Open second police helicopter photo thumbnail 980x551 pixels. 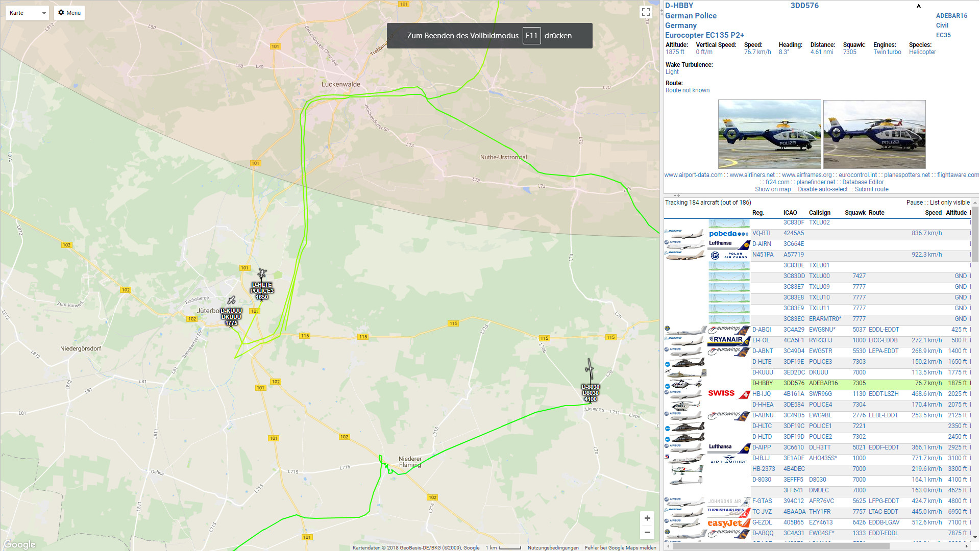[x=874, y=134]
